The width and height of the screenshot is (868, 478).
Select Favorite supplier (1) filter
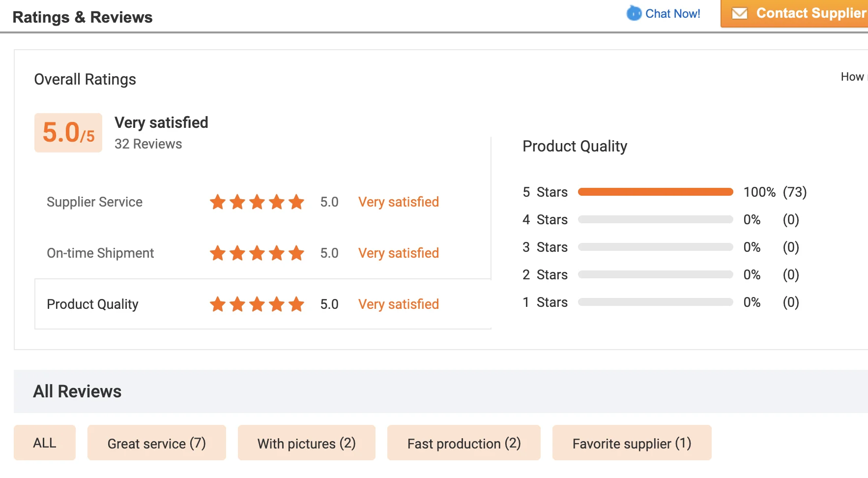(632, 443)
